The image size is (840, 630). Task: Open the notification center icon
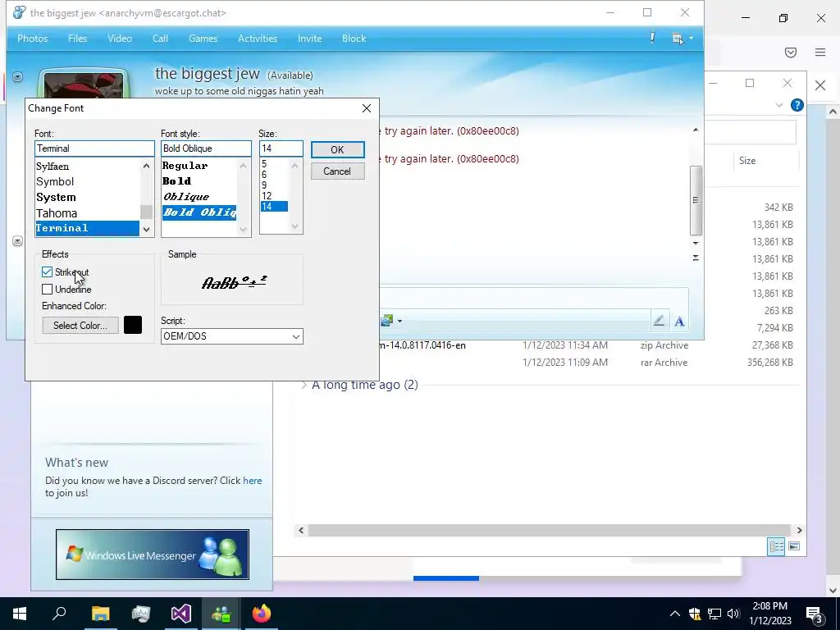[x=815, y=614]
